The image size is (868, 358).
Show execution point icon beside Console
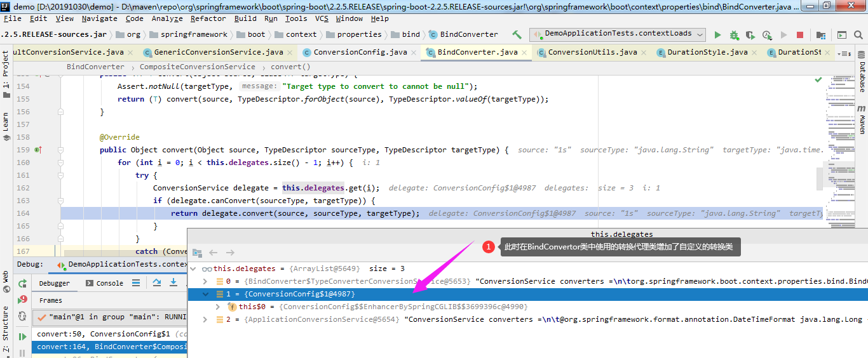coord(137,283)
